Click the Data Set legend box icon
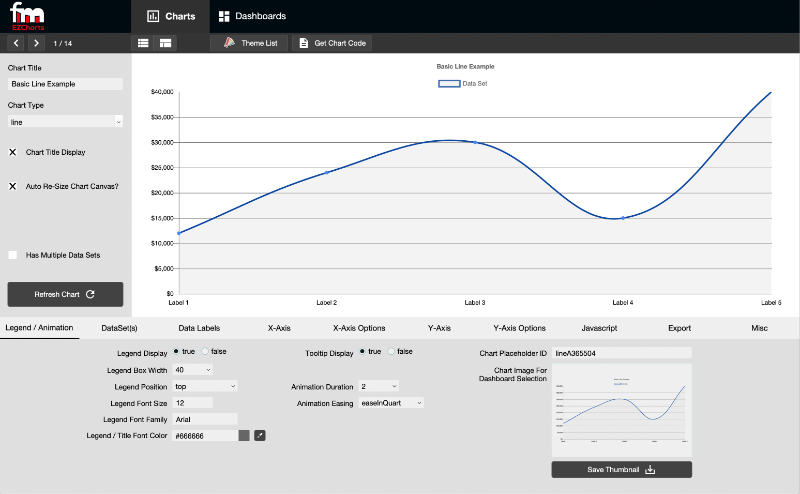Viewport: 800px width, 494px height. pyautogui.click(x=449, y=83)
